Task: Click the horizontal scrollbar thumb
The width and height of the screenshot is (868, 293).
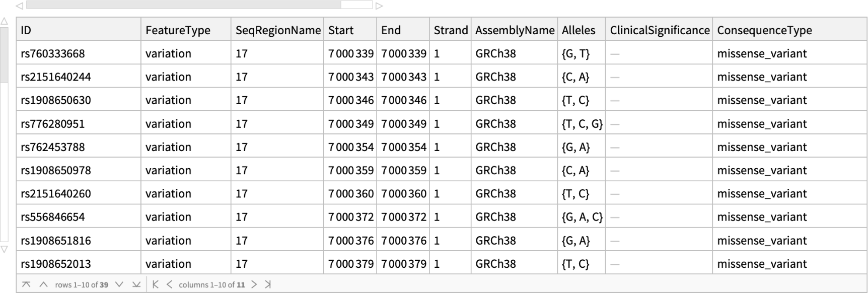Action: click(x=184, y=5)
